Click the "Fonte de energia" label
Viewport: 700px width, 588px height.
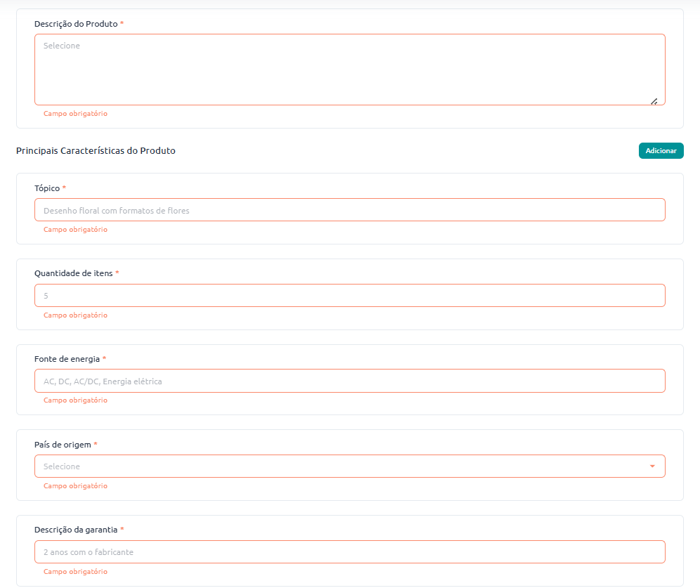(x=67, y=359)
